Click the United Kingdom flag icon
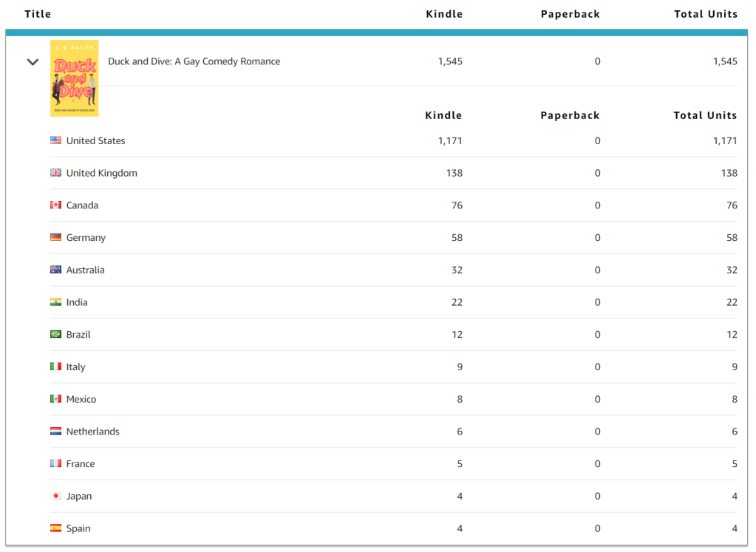This screenshot has height=552, width=756. 56,173
